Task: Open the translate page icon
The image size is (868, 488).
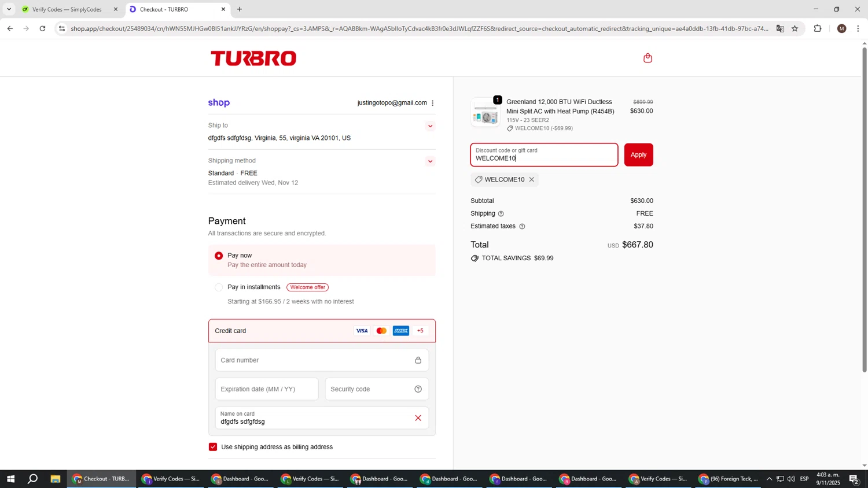Action: point(780,28)
